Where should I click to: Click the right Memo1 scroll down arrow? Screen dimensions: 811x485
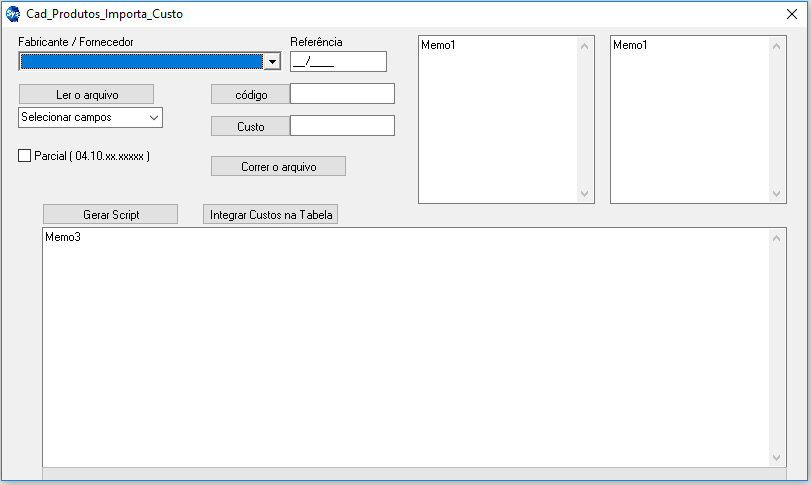point(777,194)
